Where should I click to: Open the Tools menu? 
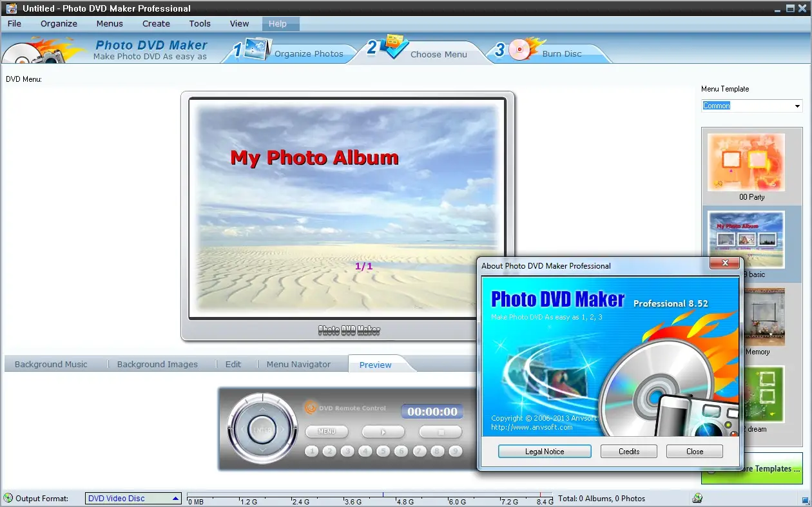tap(199, 23)
